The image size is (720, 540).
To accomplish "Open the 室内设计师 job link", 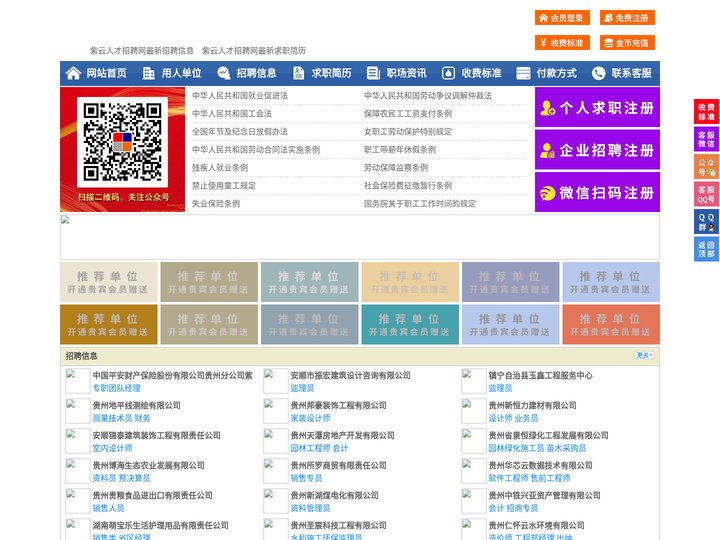I will pos(112,448).
